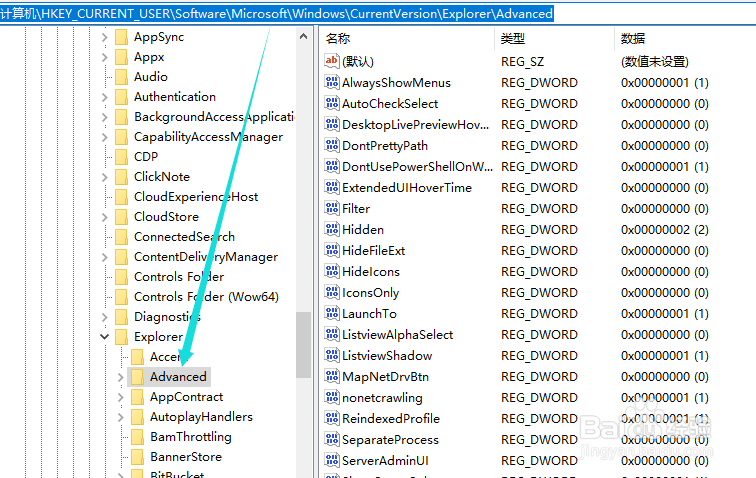
Task: Click the (默认) string value icon
Action: [x=332, y=61]
